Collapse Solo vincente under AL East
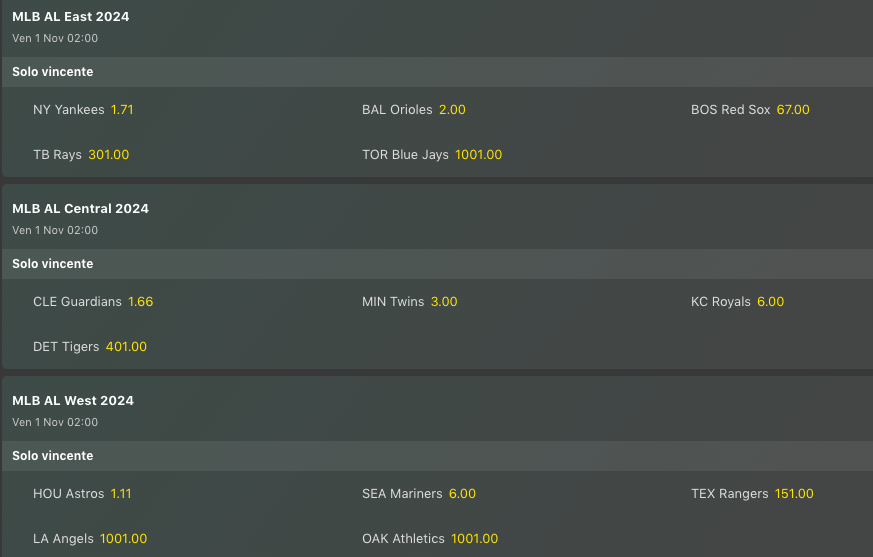The height and width of the screenshot is (557, 873). coord(53,72)
